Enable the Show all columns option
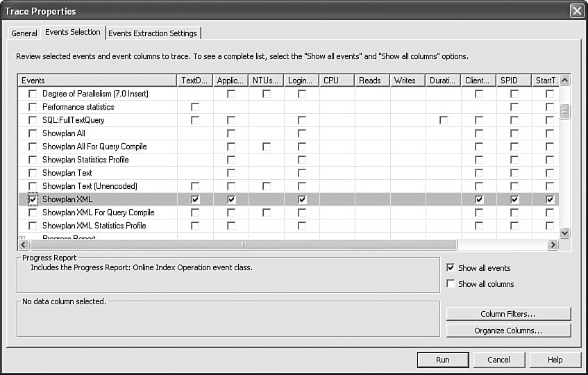 [x=451, y=284]
